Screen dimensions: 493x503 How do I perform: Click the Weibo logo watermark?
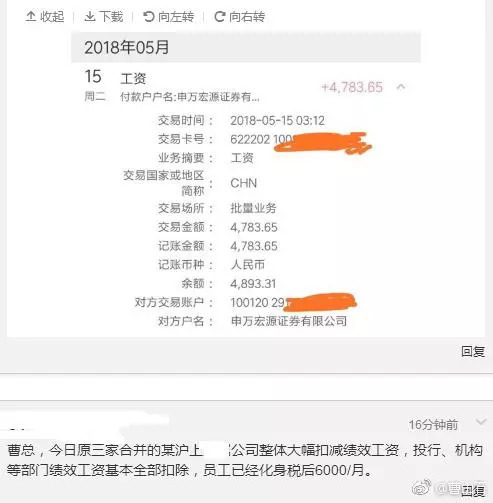pos(422,487)
